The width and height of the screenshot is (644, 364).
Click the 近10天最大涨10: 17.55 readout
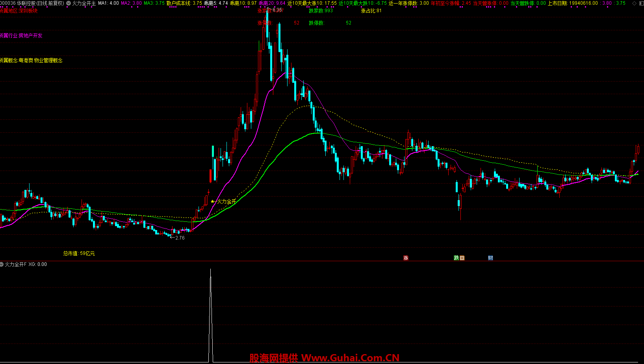click(312, 3)
